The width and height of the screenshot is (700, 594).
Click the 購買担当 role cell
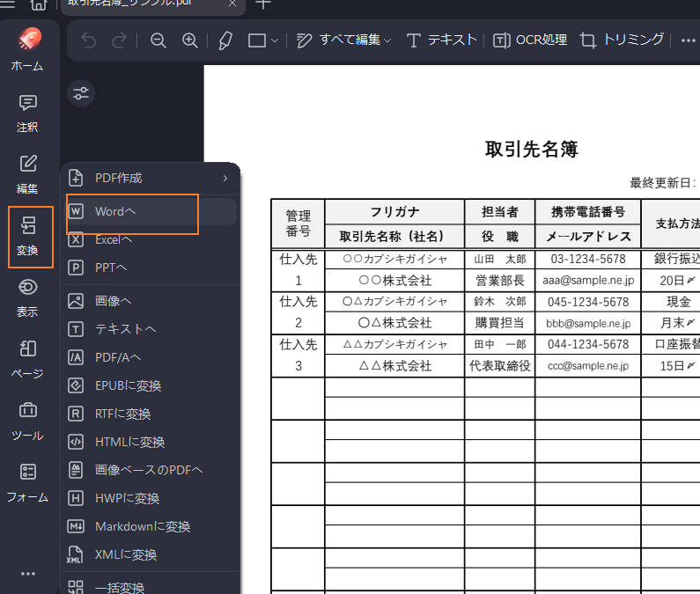click(x=499, y=323)
